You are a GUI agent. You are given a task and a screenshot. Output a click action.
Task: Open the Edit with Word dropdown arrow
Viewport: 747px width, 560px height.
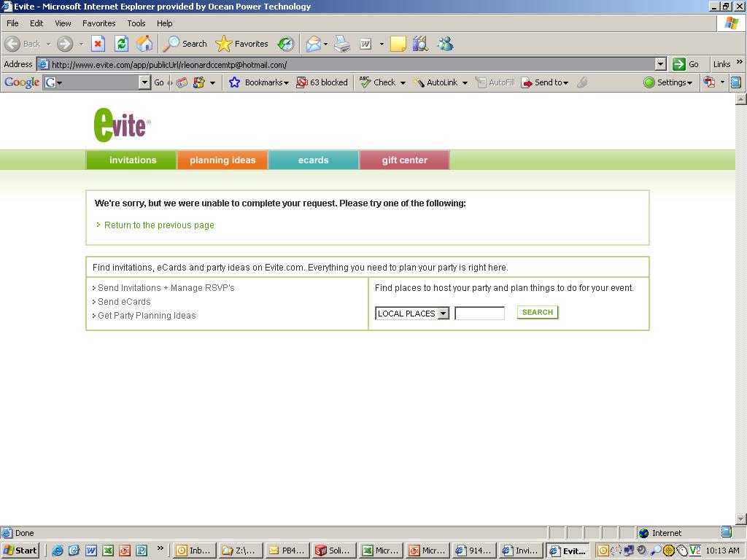(x=382, y=44)
